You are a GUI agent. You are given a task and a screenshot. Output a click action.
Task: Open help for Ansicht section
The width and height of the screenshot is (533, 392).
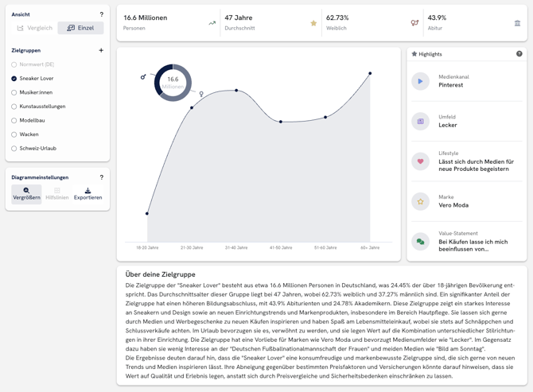[x=101, y=14]
